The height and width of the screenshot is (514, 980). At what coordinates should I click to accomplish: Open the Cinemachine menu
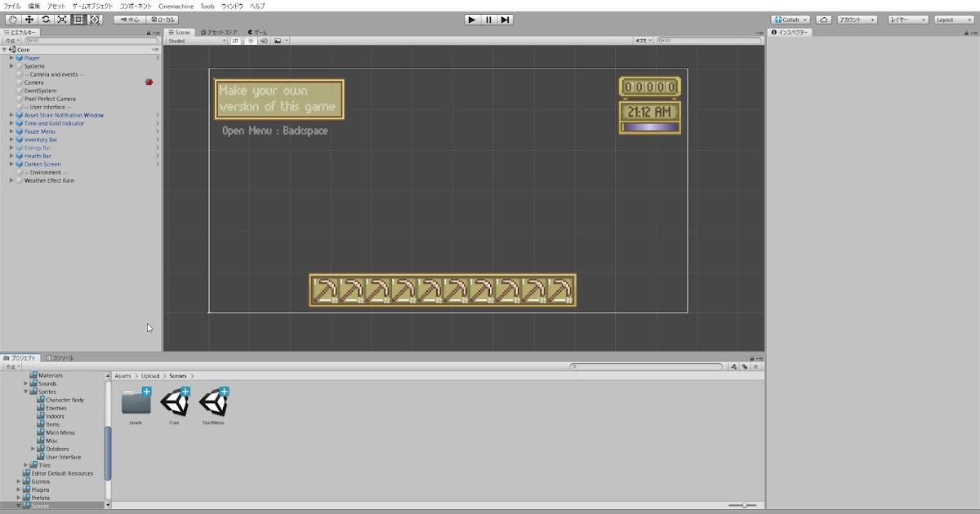pyautogui.click(x=176, y=6)
